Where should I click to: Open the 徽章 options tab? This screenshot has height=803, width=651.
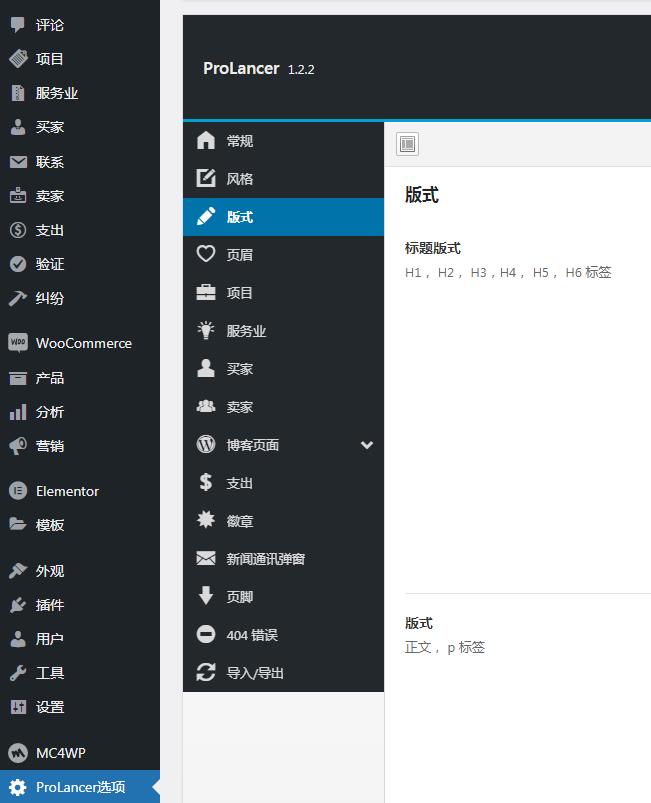[x=283, y=521]
